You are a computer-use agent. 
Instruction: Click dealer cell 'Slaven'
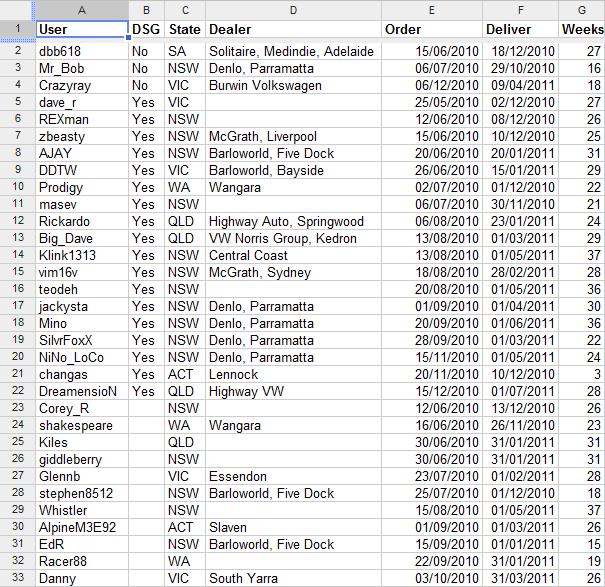293,526
